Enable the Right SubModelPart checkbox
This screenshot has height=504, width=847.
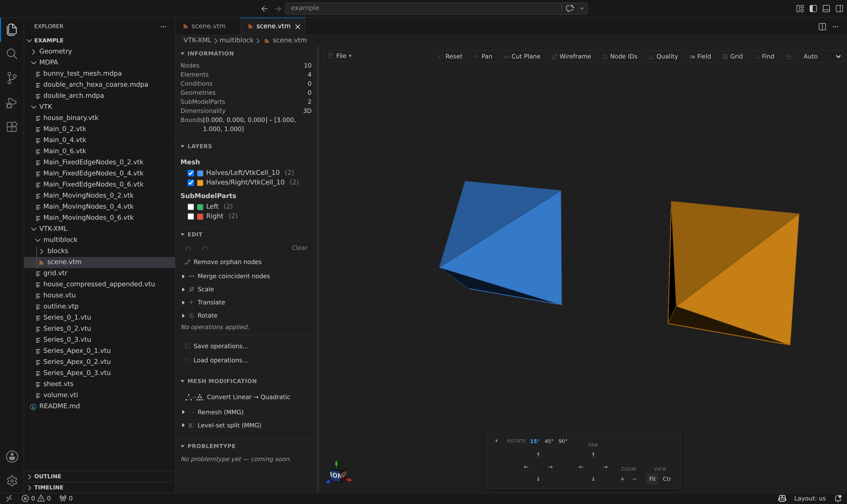191,216
